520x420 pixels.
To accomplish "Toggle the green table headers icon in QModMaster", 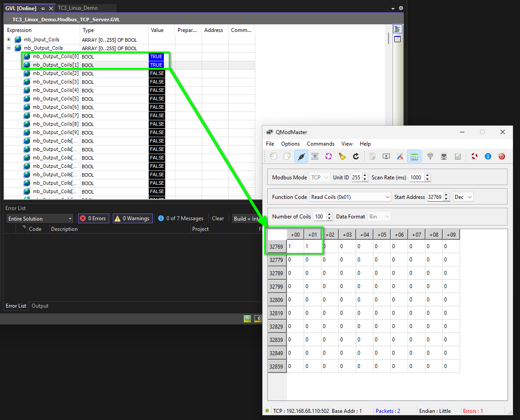I will tap(414, 156).
